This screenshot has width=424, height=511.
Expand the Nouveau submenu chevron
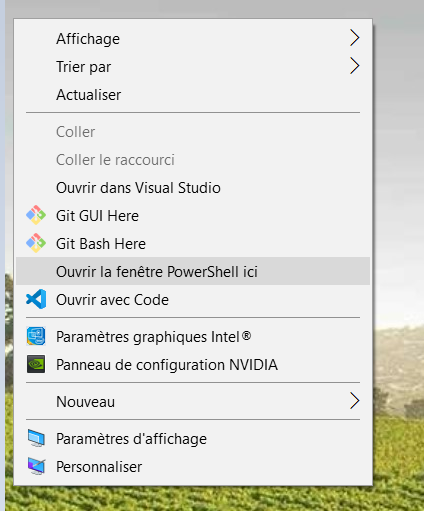354,401
